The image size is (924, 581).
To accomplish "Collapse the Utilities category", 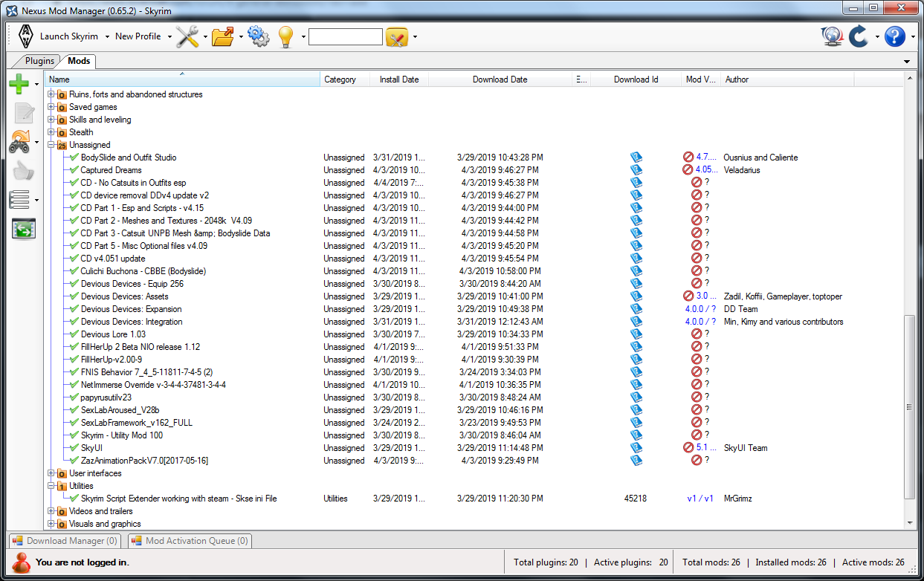I will point(51,486).
